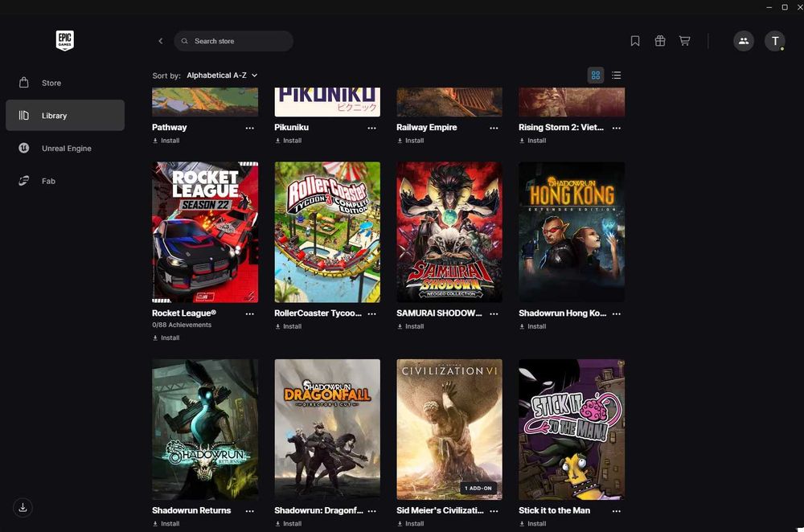The image size is (804, 532).
Task: Open SAMURAI SHODOWN three-dot menu
Action: pos(494,313)
